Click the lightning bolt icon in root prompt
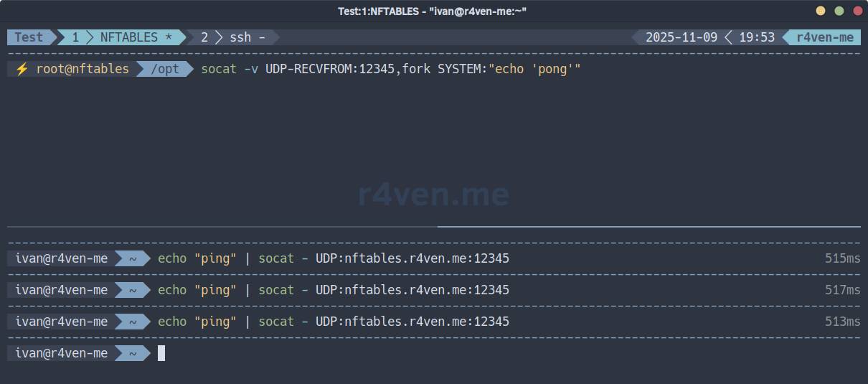This screenshot has width=868, height=384. (22, 69)
